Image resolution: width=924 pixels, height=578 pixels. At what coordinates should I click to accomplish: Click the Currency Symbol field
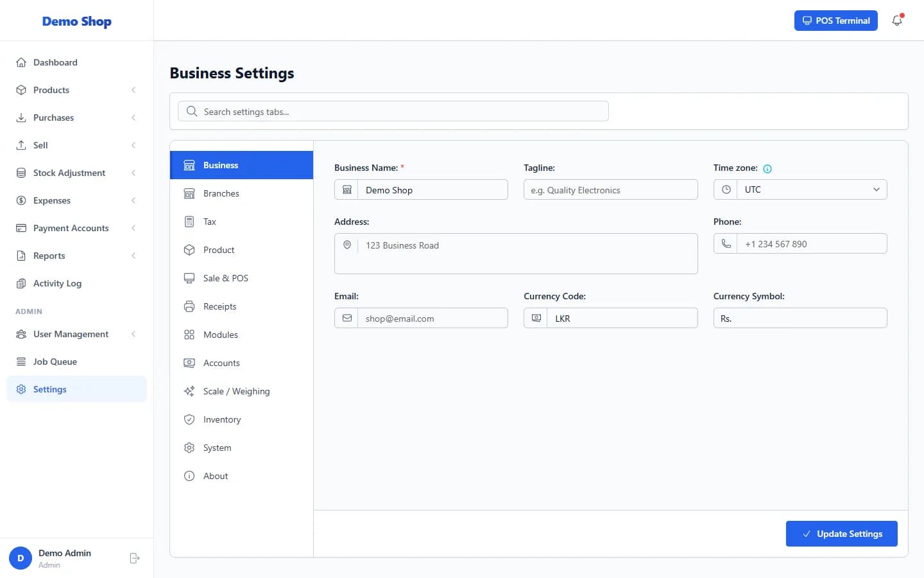point(800,318)
